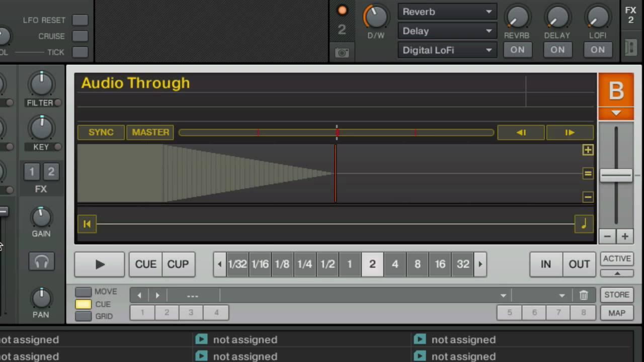644x362 pixels.
Task: Click the tempo bend left arrow
Action: pyautogui.click(x=521, y=132)
